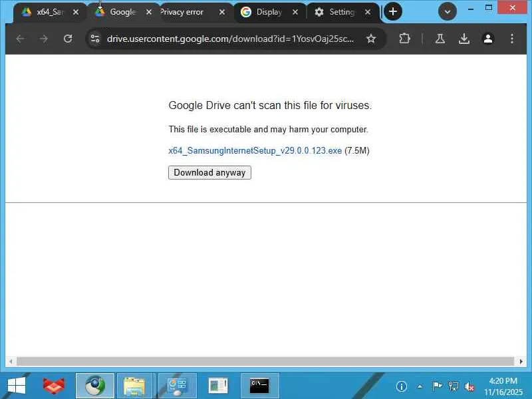Click the muted volume tray icon

469,386
